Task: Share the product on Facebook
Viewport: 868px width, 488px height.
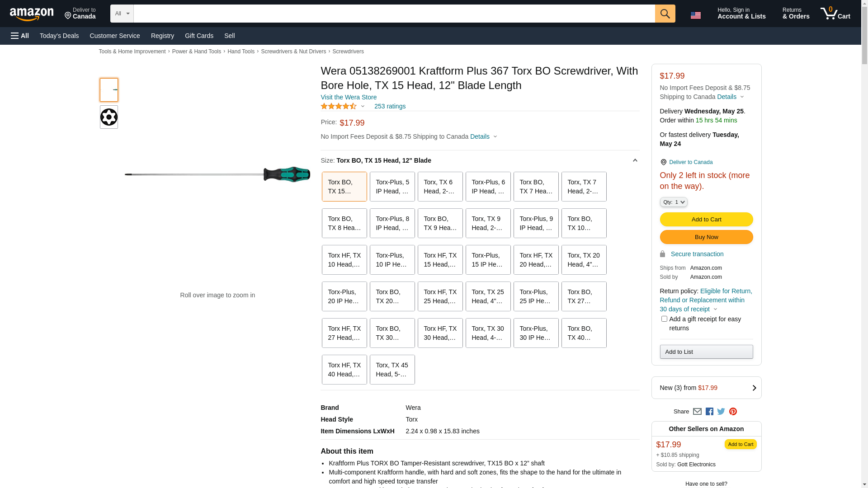Action: coord(709,412)
